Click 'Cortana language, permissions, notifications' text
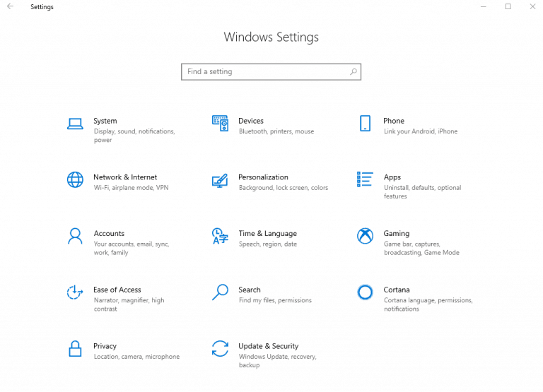Screen dimensions: 543x392 (428, 305)
